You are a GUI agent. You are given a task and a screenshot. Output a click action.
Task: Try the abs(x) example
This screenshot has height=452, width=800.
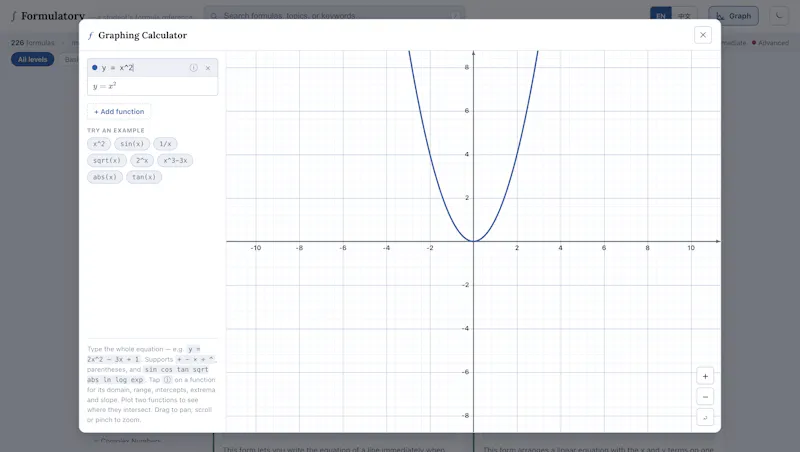pos(105,177)
